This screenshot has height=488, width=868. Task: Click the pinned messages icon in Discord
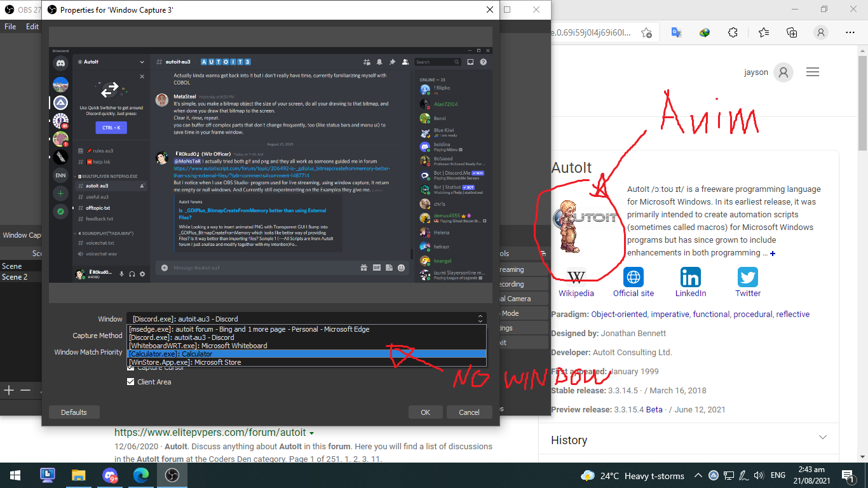tap(392, 62)
